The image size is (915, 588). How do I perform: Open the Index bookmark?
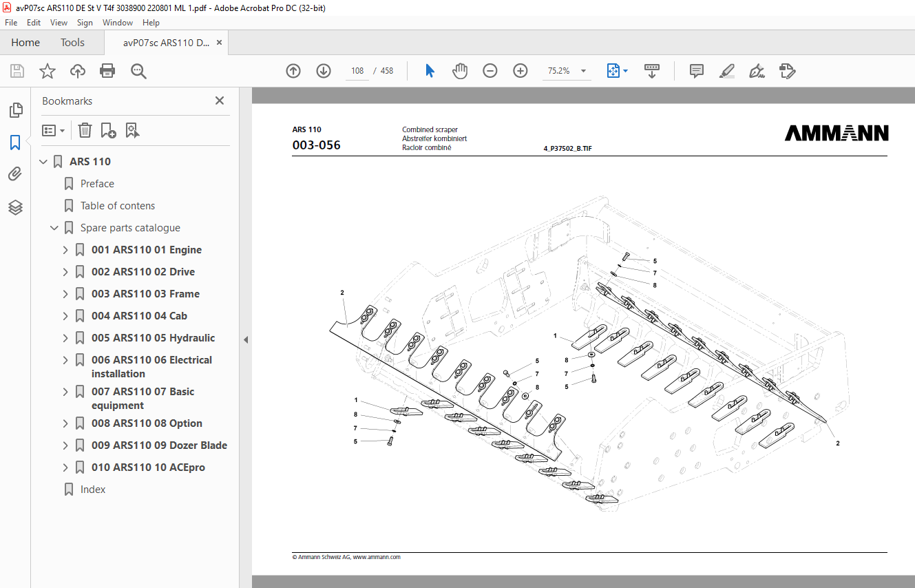(x=93, y=490)
